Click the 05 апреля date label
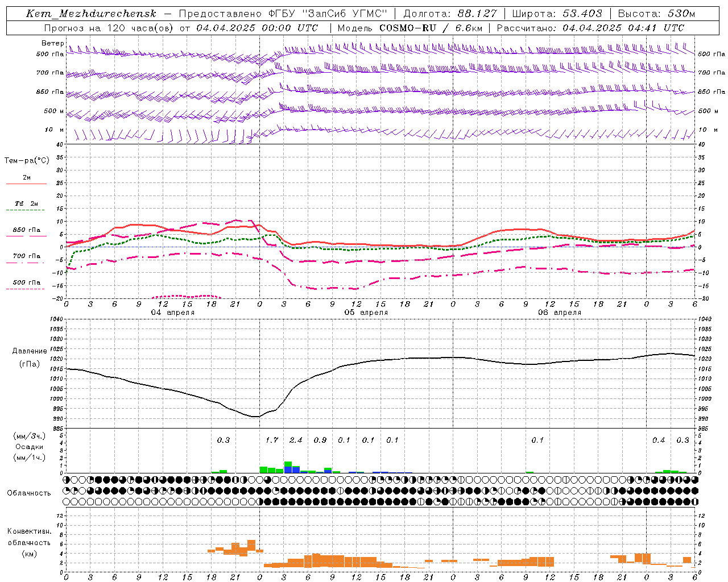The height and width of the screenshot is (582, 728). pyautogui.click(x=366, y=312)
